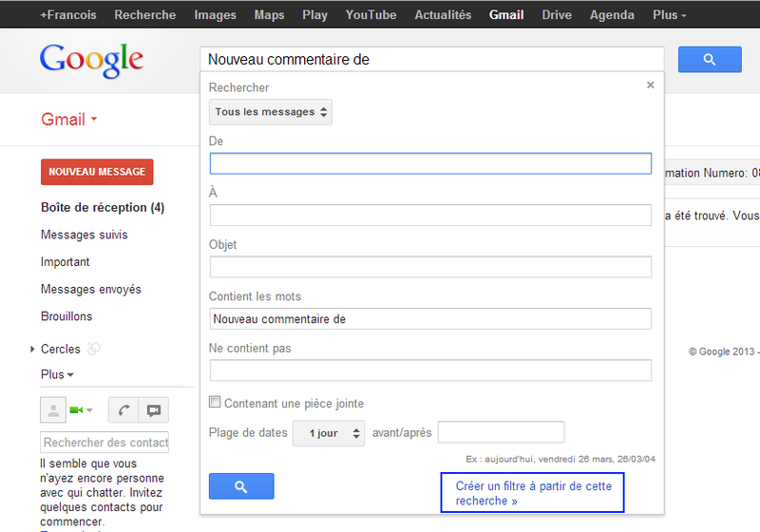Open Brouillons

coord(66,316)
